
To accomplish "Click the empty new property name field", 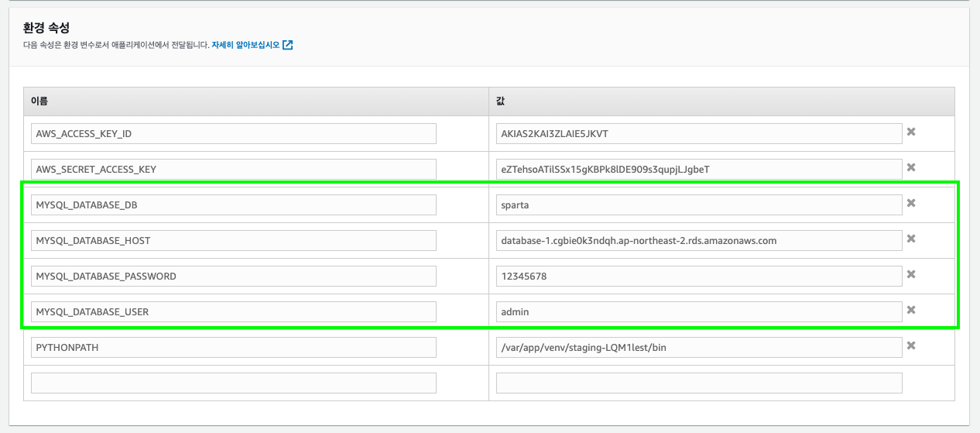I will (x=234, y=383).
